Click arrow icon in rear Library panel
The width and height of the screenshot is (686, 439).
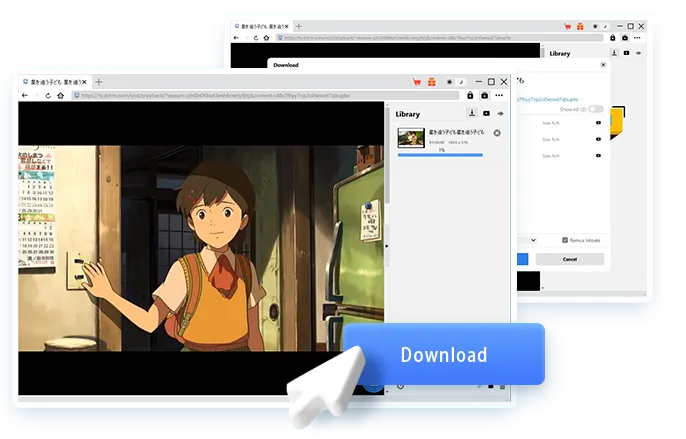tap(639, 53)
